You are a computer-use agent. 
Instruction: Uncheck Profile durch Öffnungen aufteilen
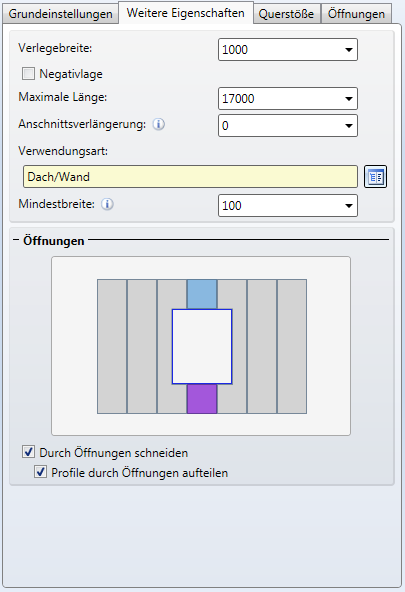pos(40,472)
